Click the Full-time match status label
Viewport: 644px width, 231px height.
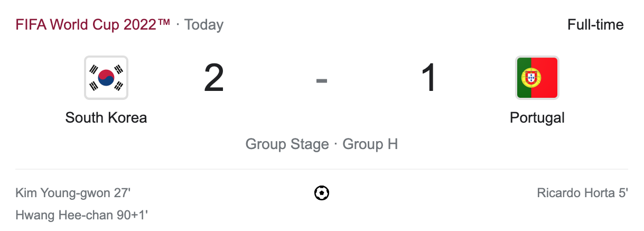595,25
